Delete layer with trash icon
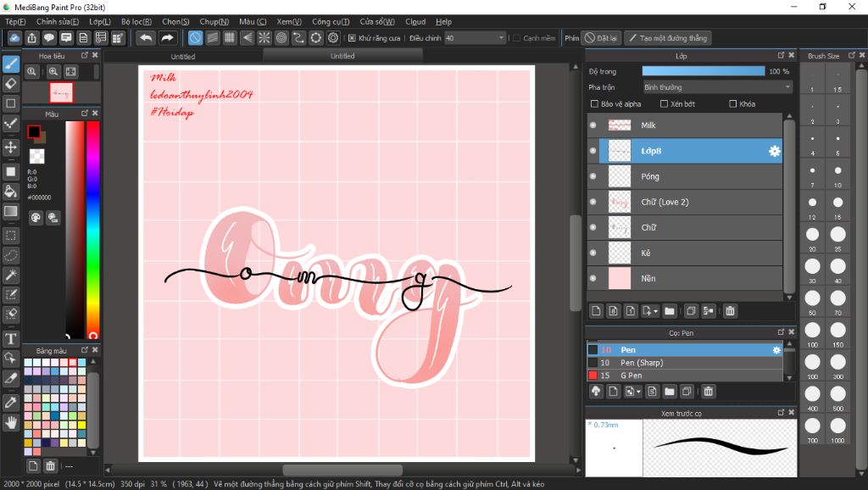This screenshot has width=868, height=490. point(730,311)
